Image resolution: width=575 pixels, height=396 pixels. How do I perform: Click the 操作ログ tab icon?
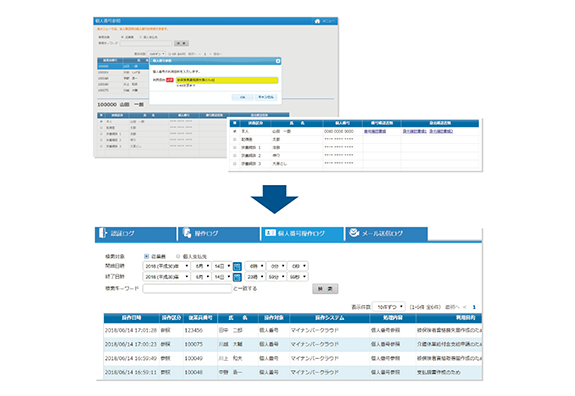point(187,232)
